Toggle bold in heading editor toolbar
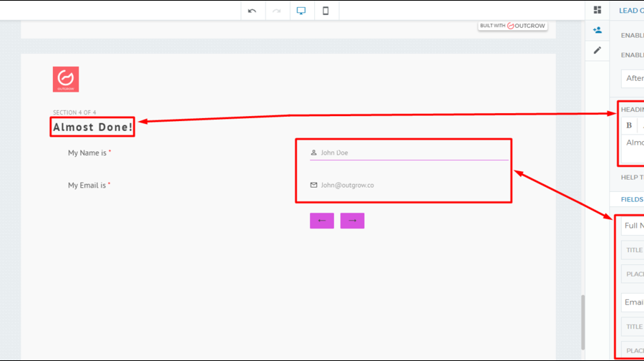644x361 pixels. pos(629,125)
